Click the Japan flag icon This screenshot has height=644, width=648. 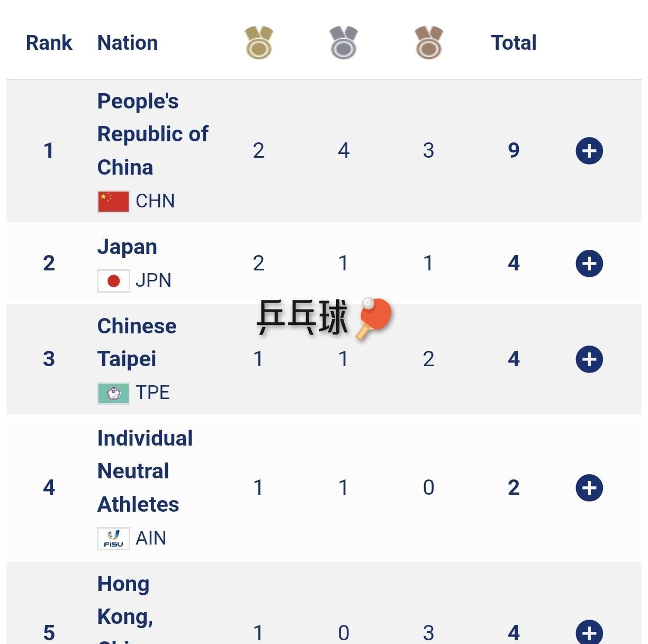[x=113, y=281]
